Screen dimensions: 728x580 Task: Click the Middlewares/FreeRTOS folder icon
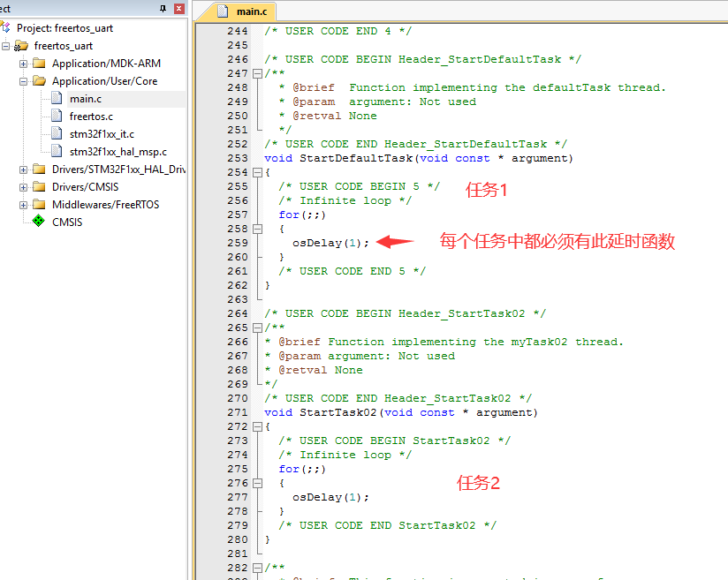[39, 204]
